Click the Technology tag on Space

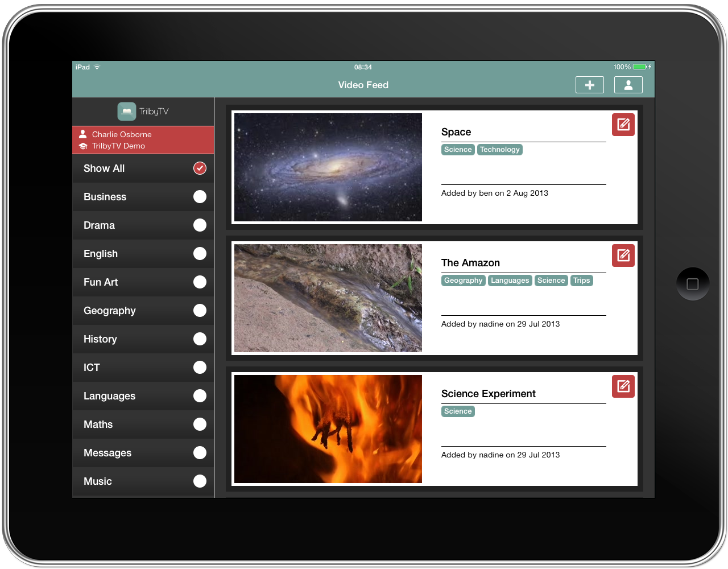pos(499,150)
